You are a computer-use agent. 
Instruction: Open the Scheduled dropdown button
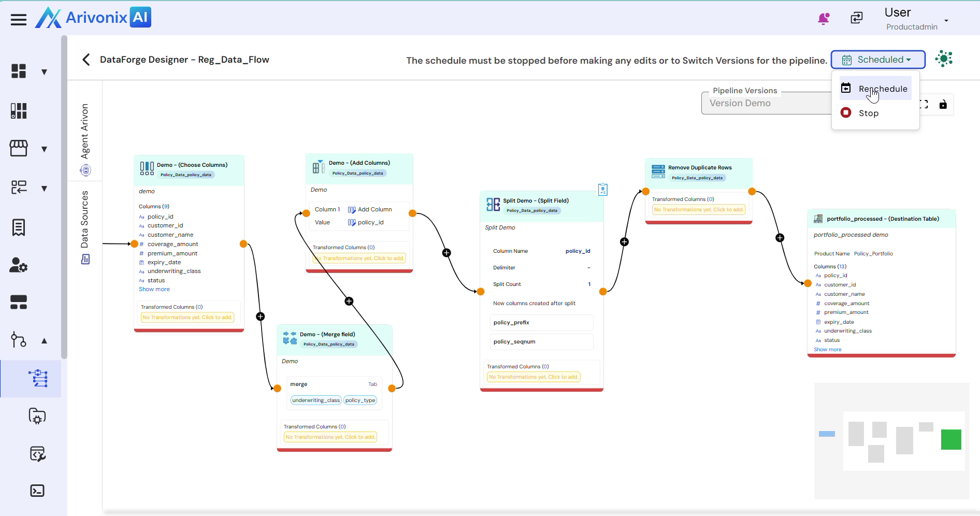pos(878,60)
